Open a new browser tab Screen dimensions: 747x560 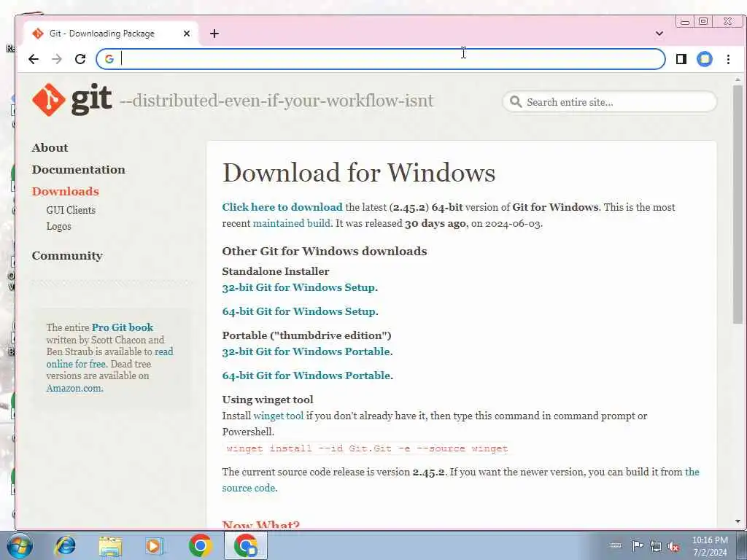214,34
